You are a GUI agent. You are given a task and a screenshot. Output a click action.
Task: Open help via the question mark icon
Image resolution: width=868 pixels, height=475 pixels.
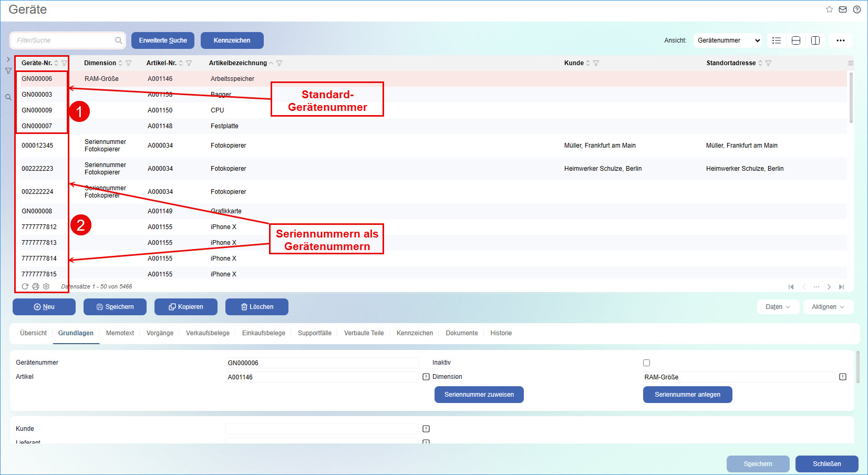click(857, 9)
